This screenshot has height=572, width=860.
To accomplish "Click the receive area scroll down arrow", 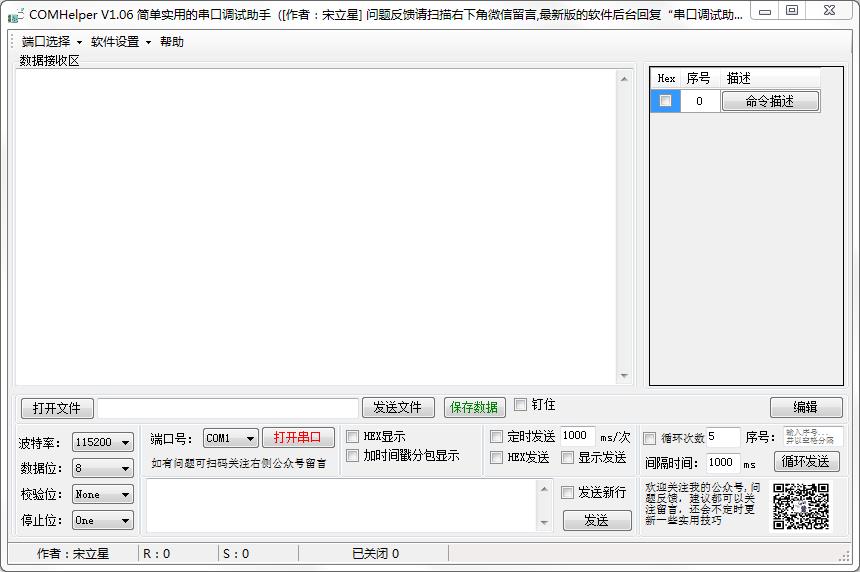I will 624,376.
